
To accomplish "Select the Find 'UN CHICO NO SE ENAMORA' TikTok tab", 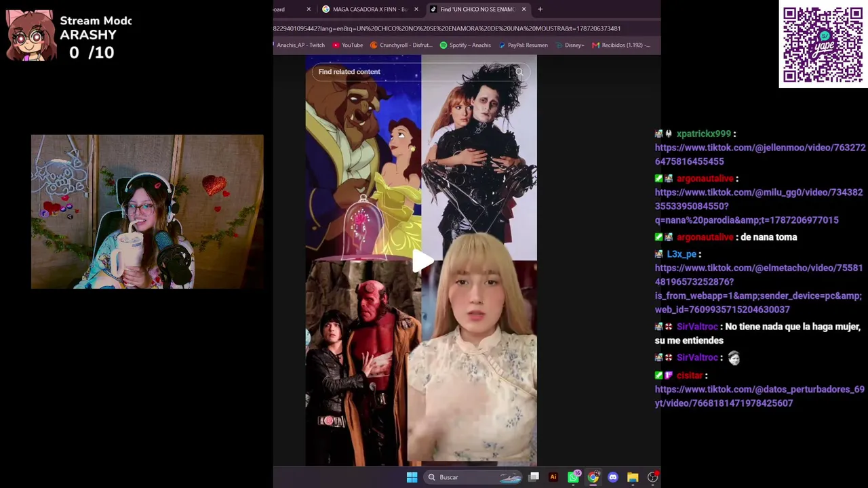I will [x=477, y=9].
